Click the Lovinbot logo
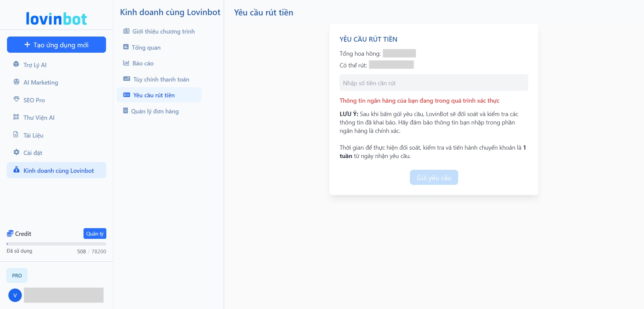644x309 pixels. click(x=56, y=19)
